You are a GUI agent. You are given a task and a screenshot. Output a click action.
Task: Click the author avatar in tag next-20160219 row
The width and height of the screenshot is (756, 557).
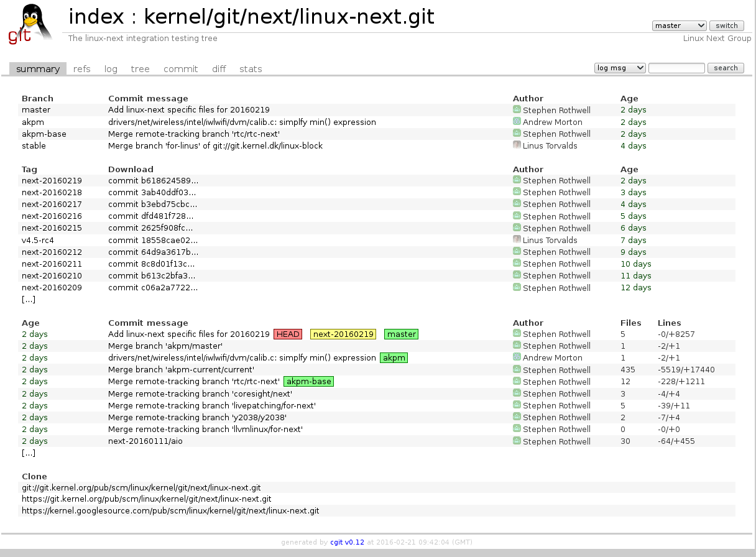point(517,180)
